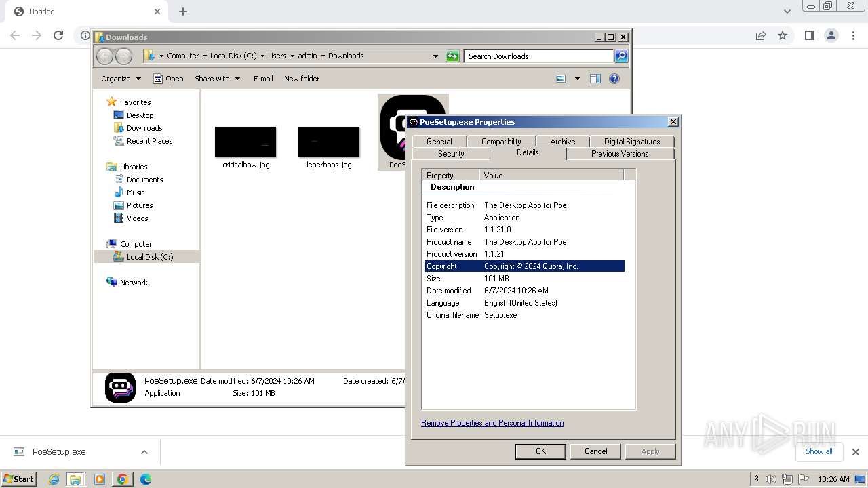The width and height of the screenshot is (868, 488).
Task: Click the E-mail toolbar button
Action: click(x=263, y=79)
